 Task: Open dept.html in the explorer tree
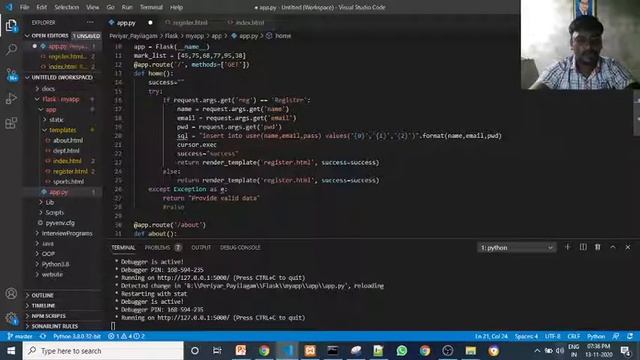(66, 151)
